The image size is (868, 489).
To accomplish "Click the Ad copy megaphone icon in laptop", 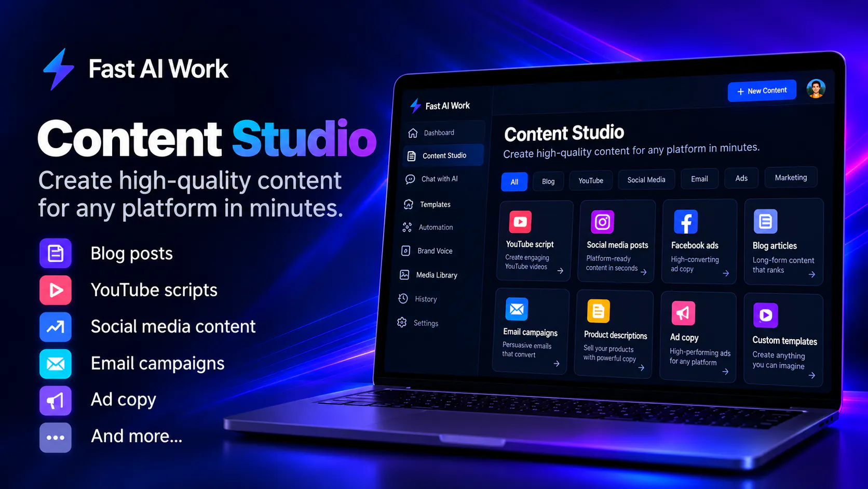I will pyautogui.click(x=683, y=313).
